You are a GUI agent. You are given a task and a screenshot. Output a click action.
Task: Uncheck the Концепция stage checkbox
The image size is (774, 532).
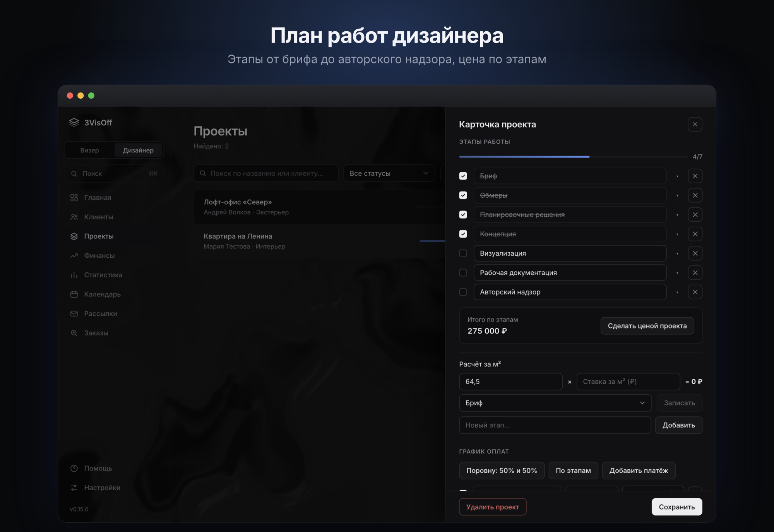point(463,234)
